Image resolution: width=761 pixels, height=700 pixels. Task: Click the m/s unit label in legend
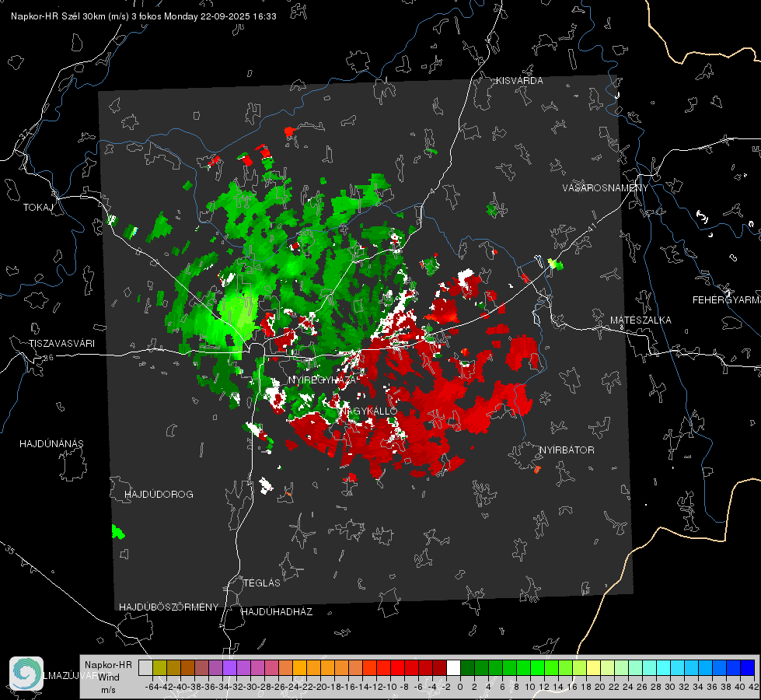(x=108, y=690)
